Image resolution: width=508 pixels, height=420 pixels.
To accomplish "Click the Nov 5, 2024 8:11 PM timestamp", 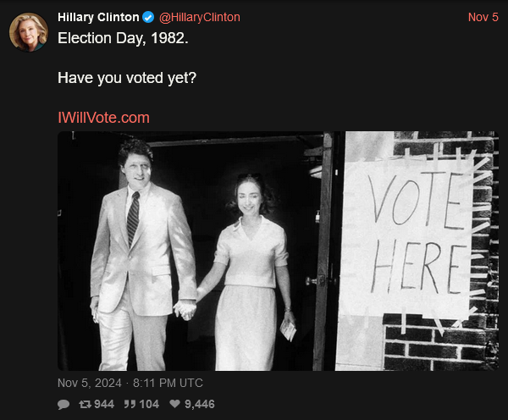I will pos(130,383).
